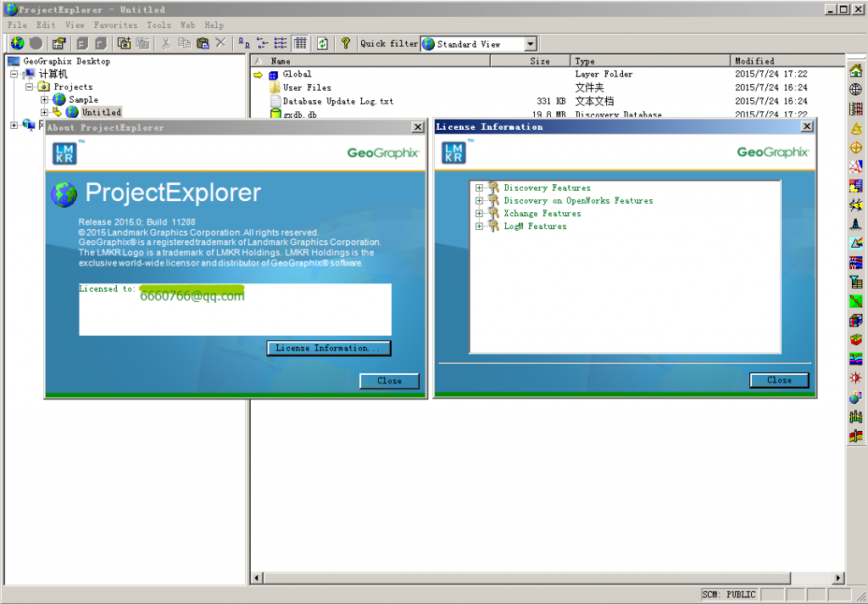Close the About ProjectExplorer dialog with X

418,127
